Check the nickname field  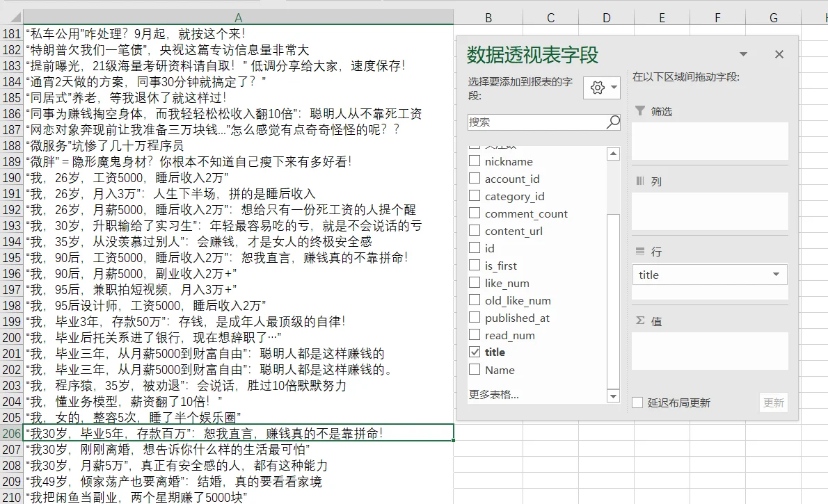(x=475, y=161)
